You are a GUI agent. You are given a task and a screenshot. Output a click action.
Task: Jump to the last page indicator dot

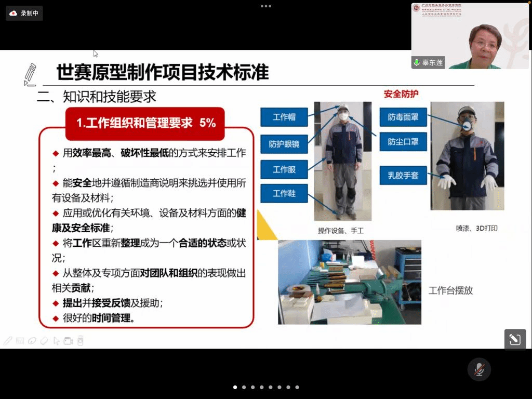point(297,387)
